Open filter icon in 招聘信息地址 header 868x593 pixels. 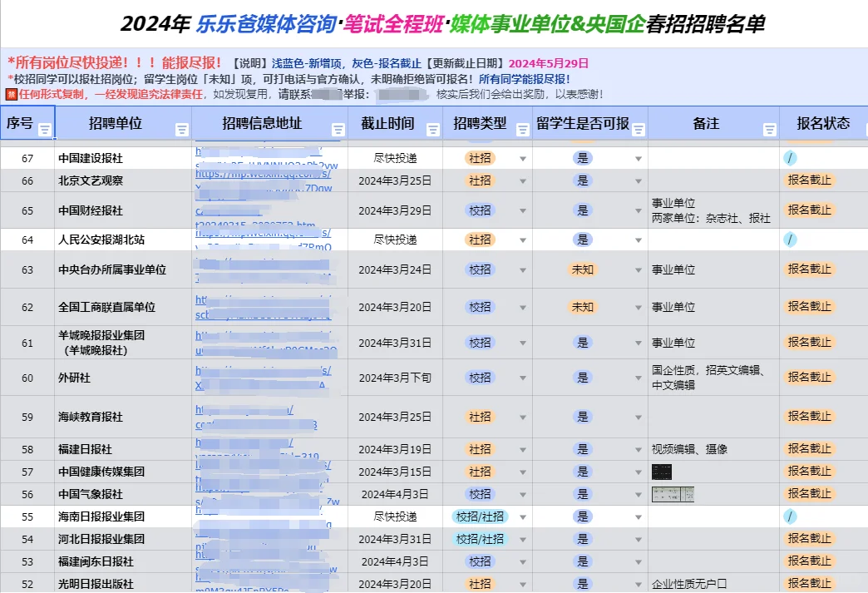click(338, 130)
